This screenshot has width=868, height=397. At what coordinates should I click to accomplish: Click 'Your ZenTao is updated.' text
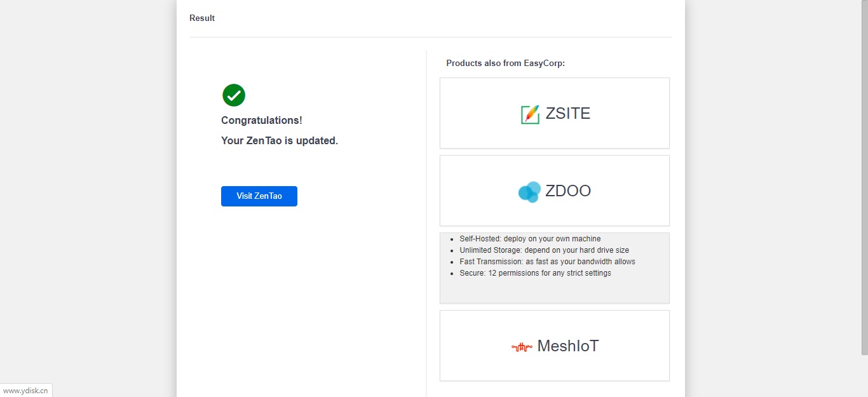tap(280, 141)
